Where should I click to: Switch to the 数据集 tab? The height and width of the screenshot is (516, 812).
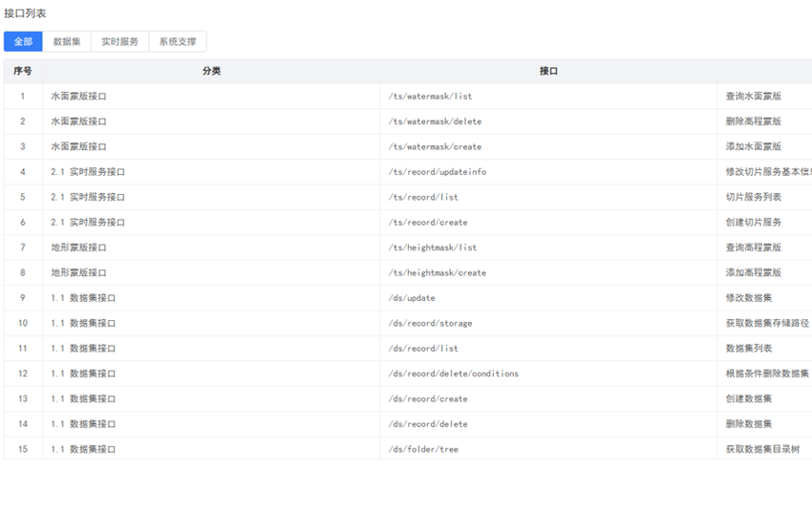click(x=67, y=42)
